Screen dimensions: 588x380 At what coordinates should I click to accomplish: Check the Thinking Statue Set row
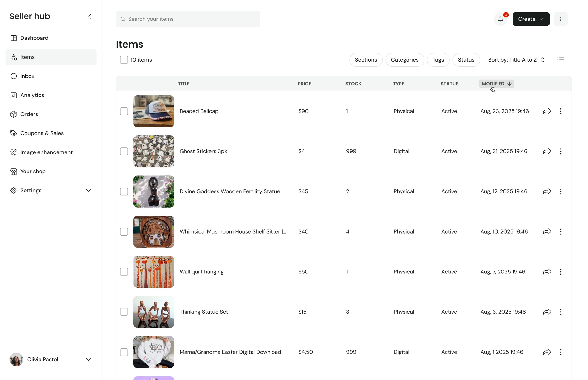(x=124, y=312)
